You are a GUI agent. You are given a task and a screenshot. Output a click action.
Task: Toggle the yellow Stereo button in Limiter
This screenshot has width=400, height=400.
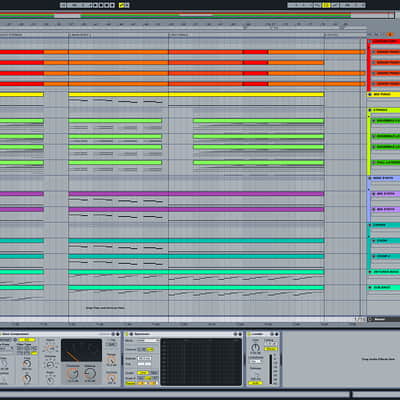(x=270, y=349)
